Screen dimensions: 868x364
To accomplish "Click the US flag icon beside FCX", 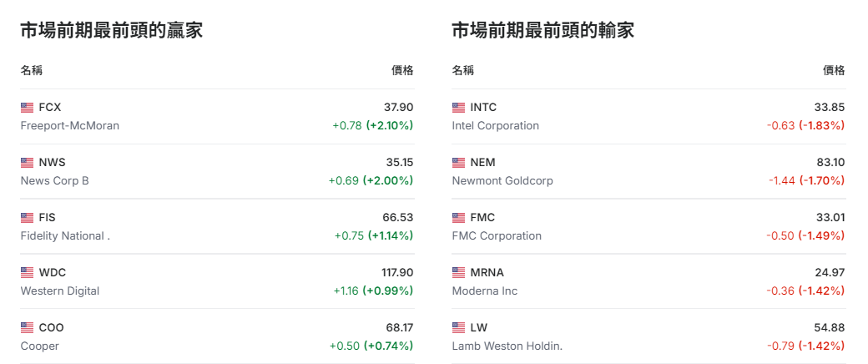I will tap(28, 108).
